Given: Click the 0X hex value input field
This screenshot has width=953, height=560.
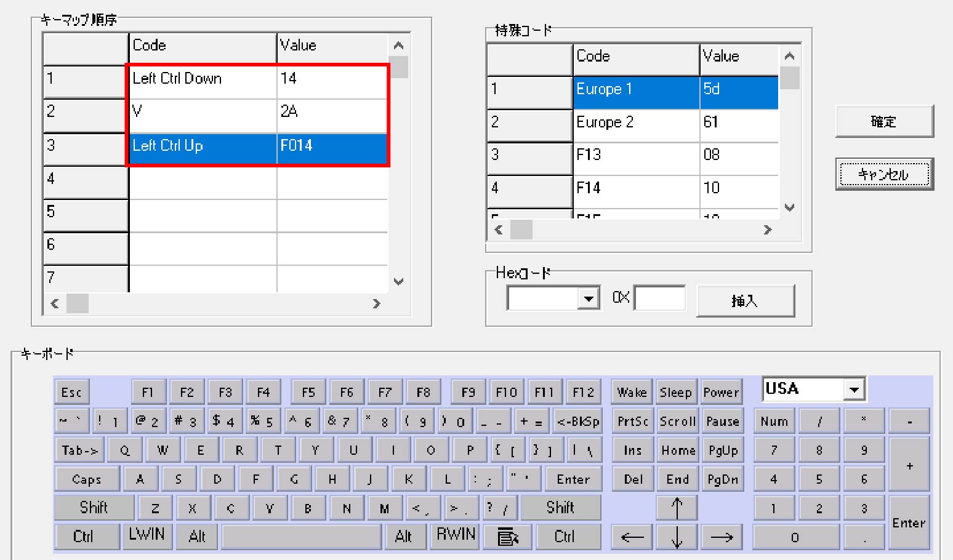Looking at the screenshot, I should tap(659, 298).
